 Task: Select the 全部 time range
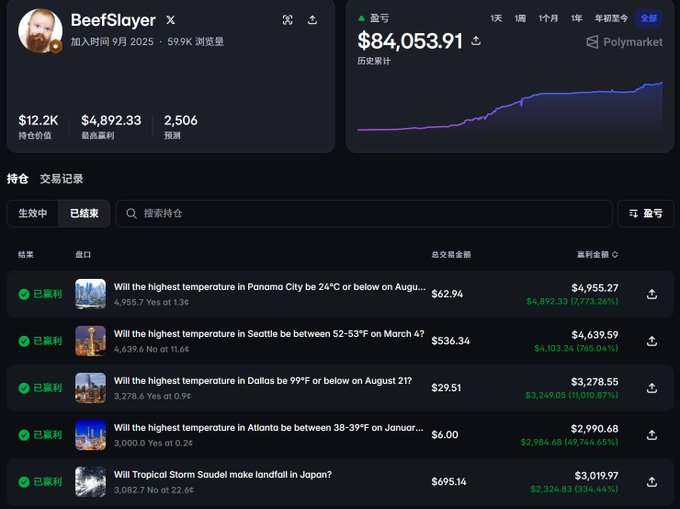[x=649, y=18]
